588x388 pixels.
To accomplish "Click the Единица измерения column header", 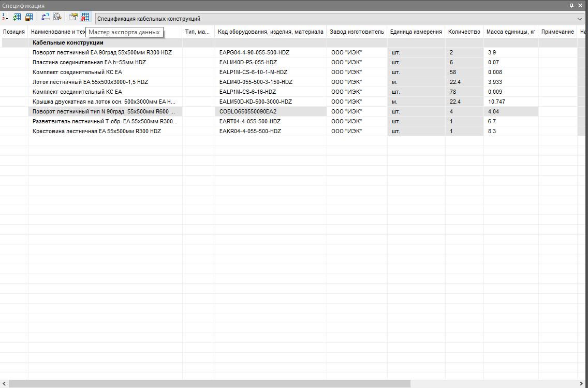I will [x=416, y=32].
